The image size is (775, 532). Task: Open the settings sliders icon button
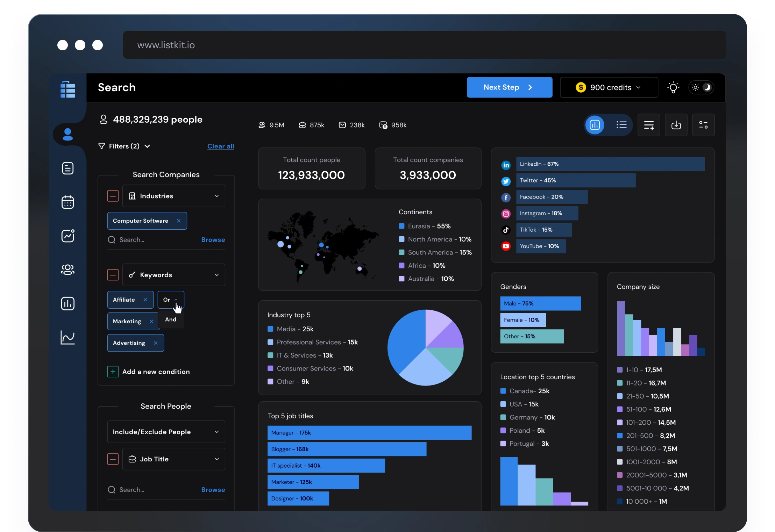[703, 125]
